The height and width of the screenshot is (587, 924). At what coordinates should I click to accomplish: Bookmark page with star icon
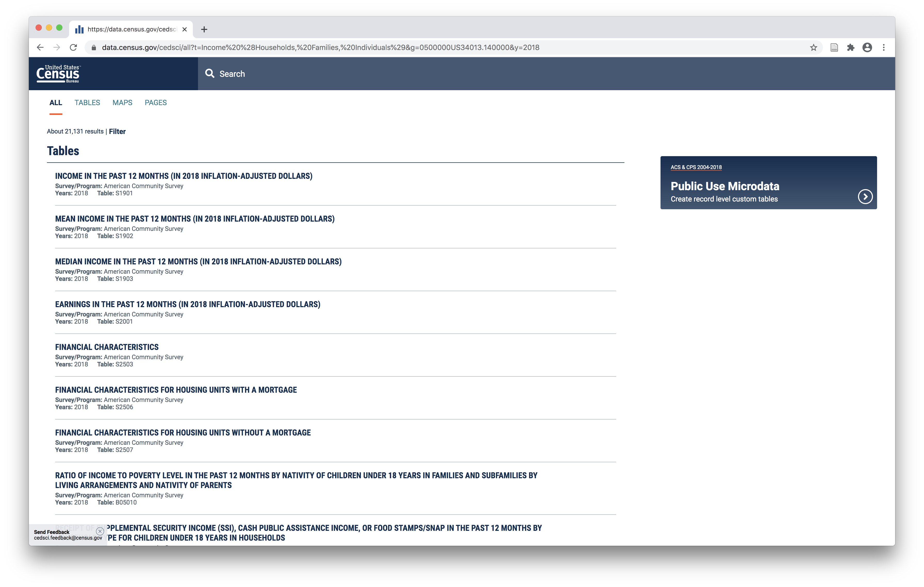[x=813, y=48]
